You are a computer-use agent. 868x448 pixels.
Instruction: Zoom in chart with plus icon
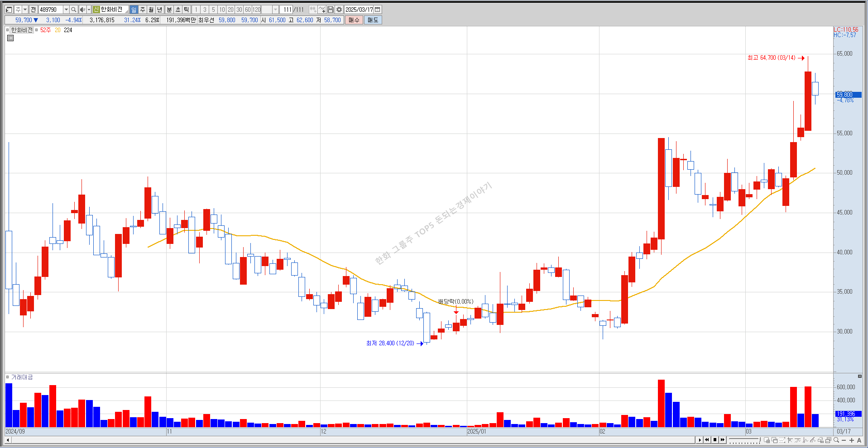(852, 440)
